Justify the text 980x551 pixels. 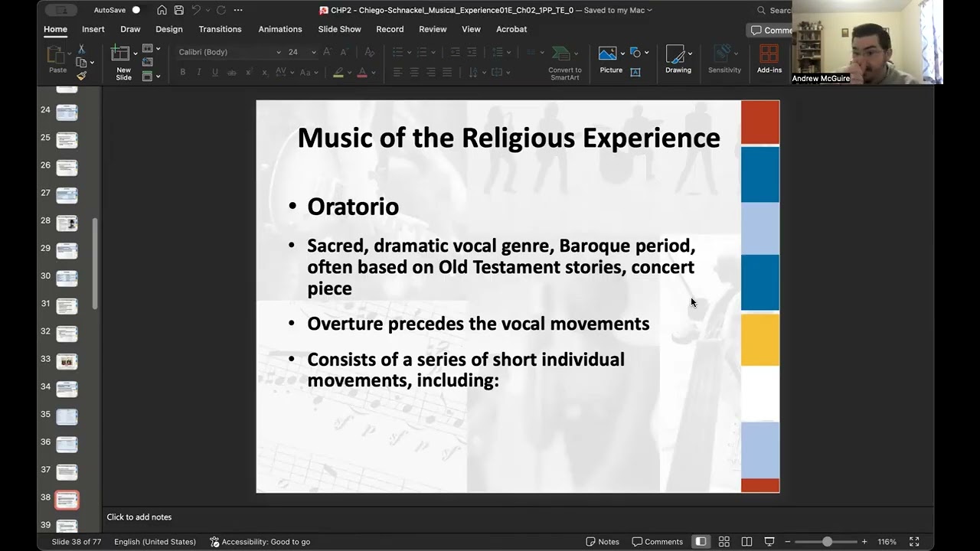coord(447,72)
